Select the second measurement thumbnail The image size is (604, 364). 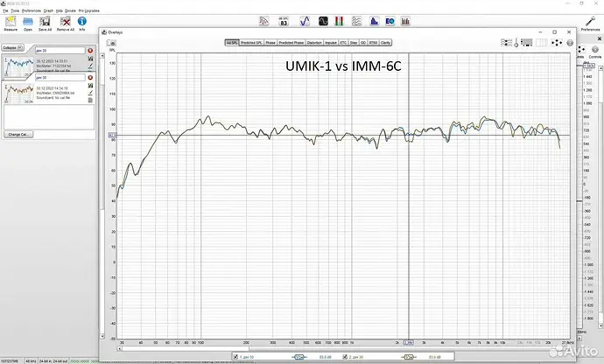tap(18, 94)
